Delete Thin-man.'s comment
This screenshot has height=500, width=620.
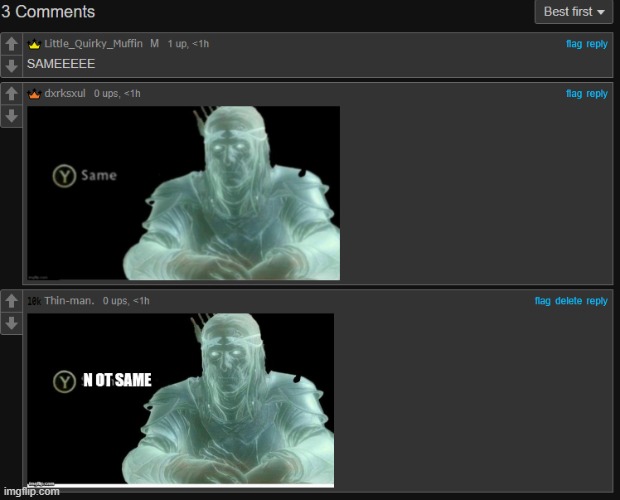point(569,301)
